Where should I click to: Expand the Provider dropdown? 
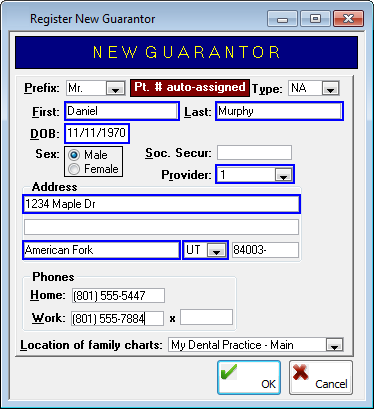pyautogui.click(x=283, y=174)
